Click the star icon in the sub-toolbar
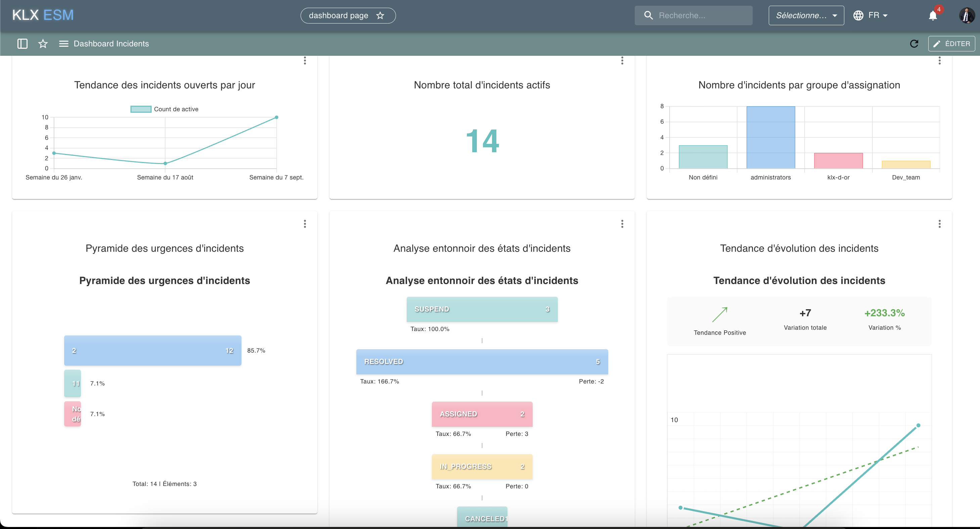 pos(43,44)
